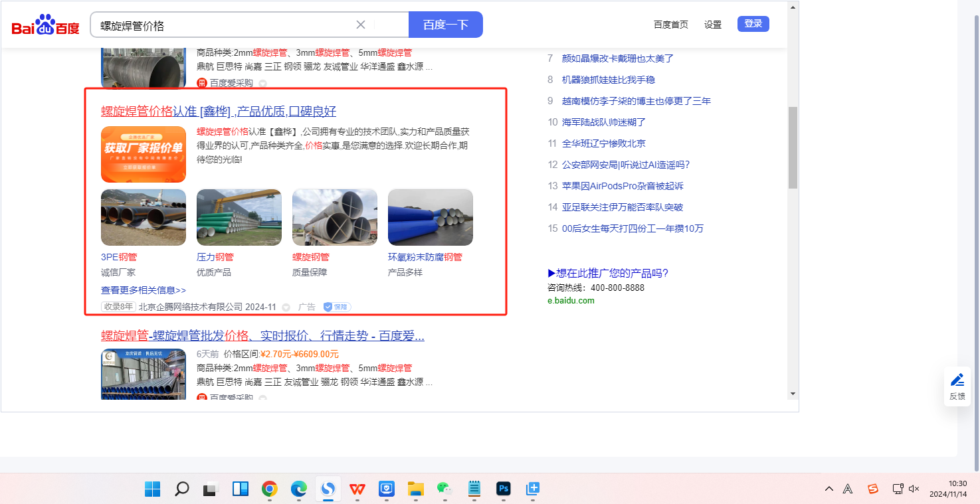Go to 百度首页
Screen dimensions: 980x504
671,25
